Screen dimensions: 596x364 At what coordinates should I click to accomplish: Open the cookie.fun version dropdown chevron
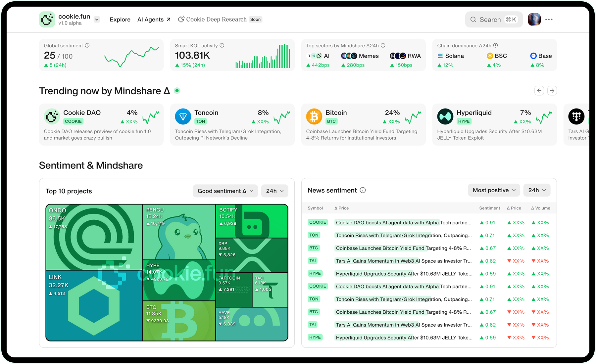(97, 20)
